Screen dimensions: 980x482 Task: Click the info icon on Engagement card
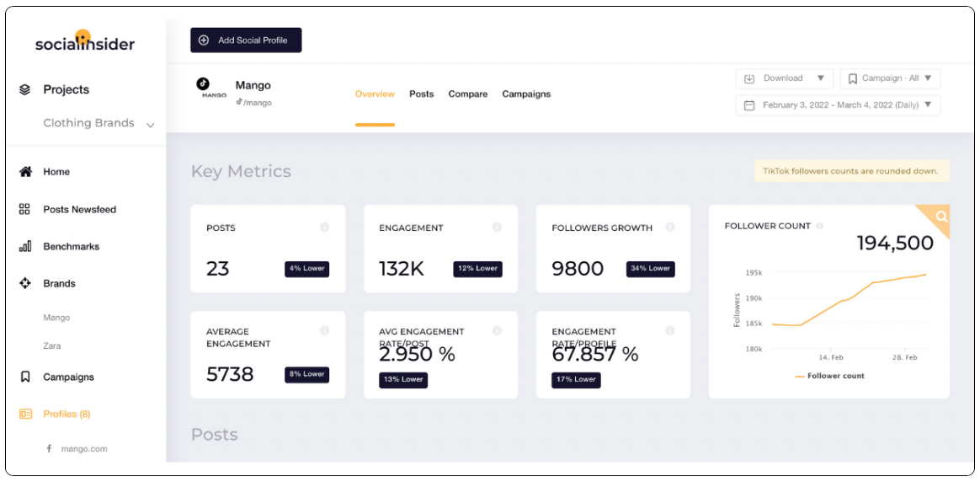497,227
